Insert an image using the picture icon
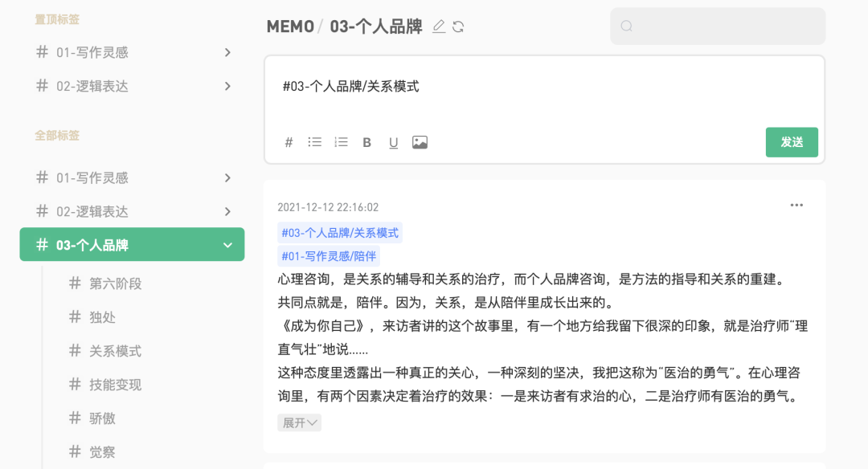The height and width of the screenshot is (469, 868). pos(420,143)
